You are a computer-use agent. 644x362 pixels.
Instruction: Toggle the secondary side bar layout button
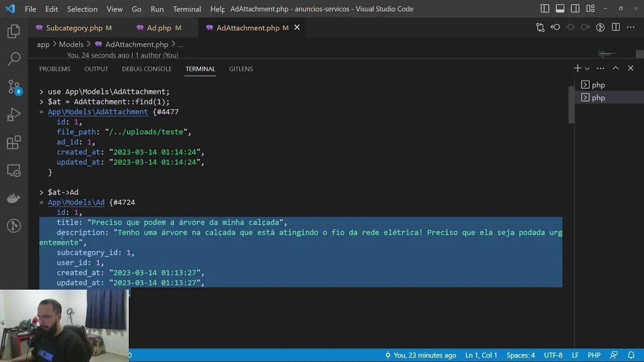click(x=575, y=9)
